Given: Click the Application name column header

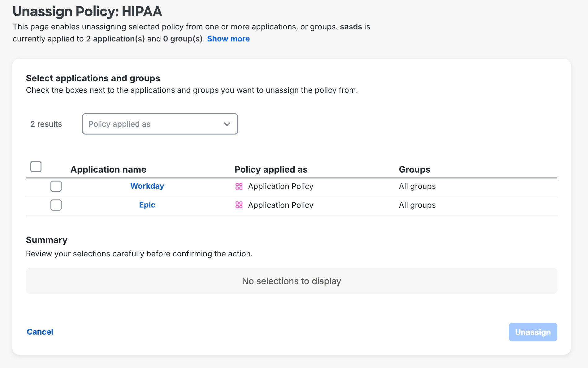Looking at the screenshot, I should click(108, 169).
